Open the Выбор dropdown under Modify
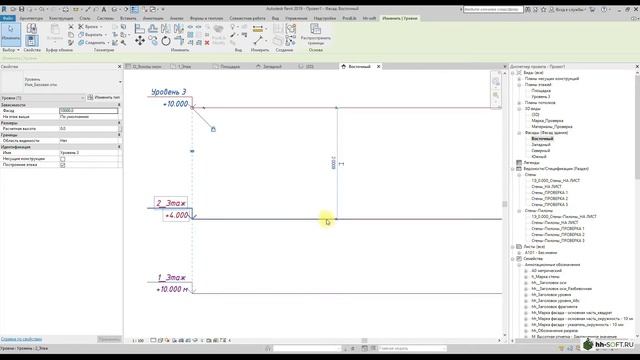Viewport: 640px width, 360px height. 11,50
